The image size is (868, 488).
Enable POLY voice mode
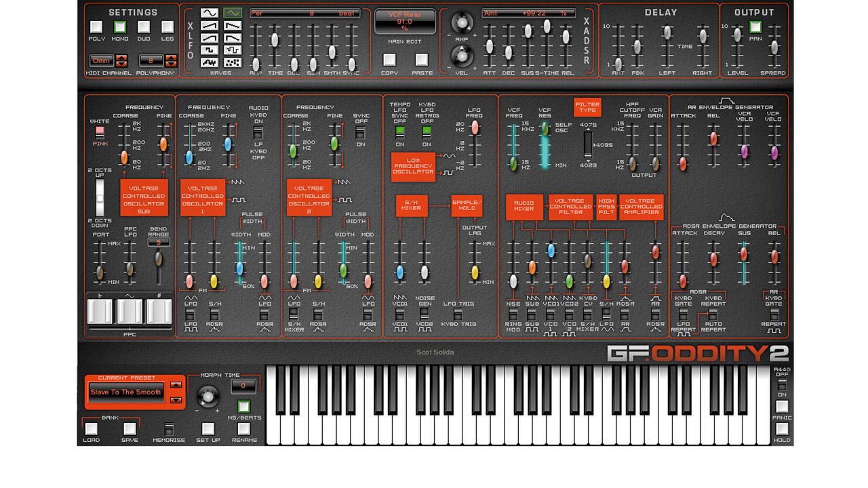click(96, 27)
